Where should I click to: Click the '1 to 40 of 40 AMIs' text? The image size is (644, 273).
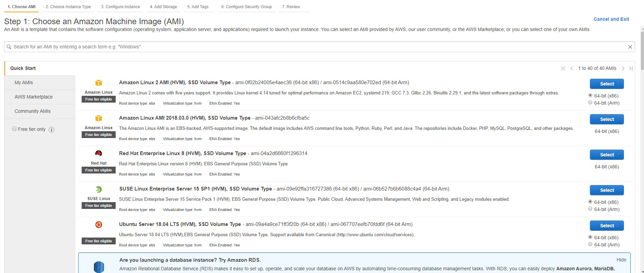597,69
